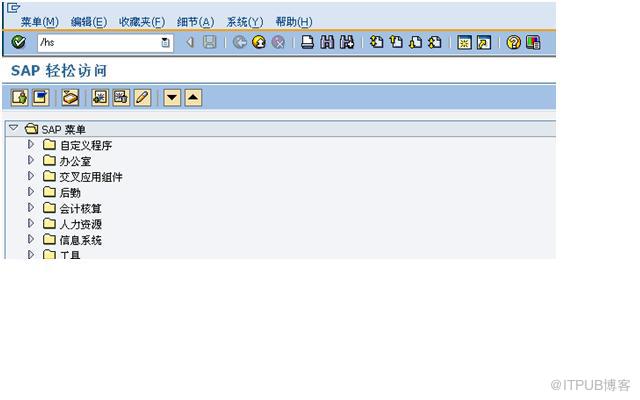
Task: Collapse the SAP 菜单 root node
Action: 13,128
